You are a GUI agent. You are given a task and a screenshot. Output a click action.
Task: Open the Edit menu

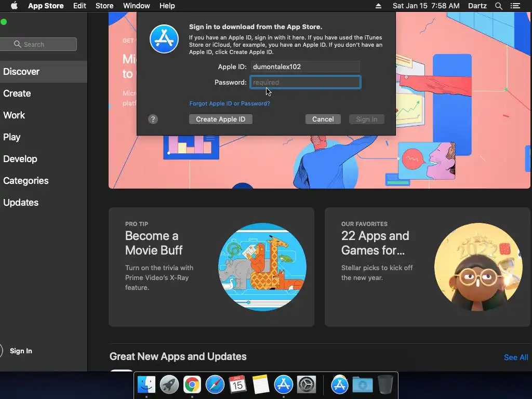tap(79, 6)
